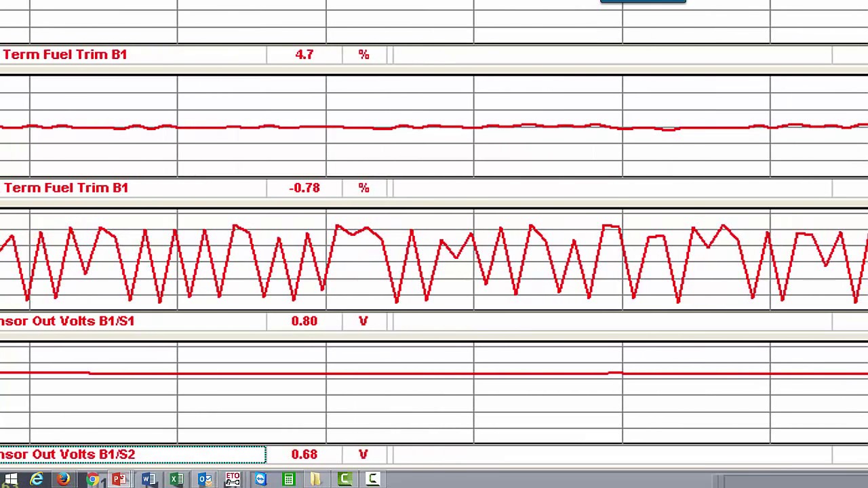Open the white Camtasia Recorder taskbar icon
Viewport: 868px width, 488px height.
[372, 480]
